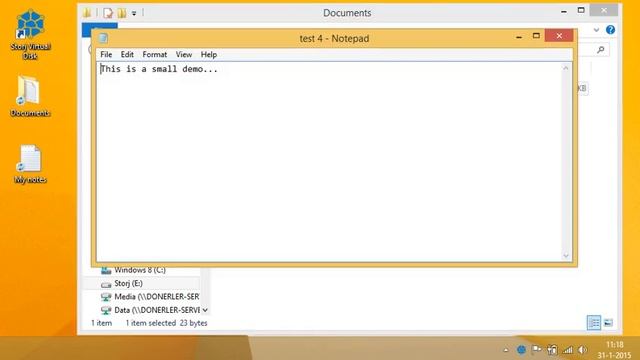Click the Notepad title bar app icon

click(x=103, y=38)
